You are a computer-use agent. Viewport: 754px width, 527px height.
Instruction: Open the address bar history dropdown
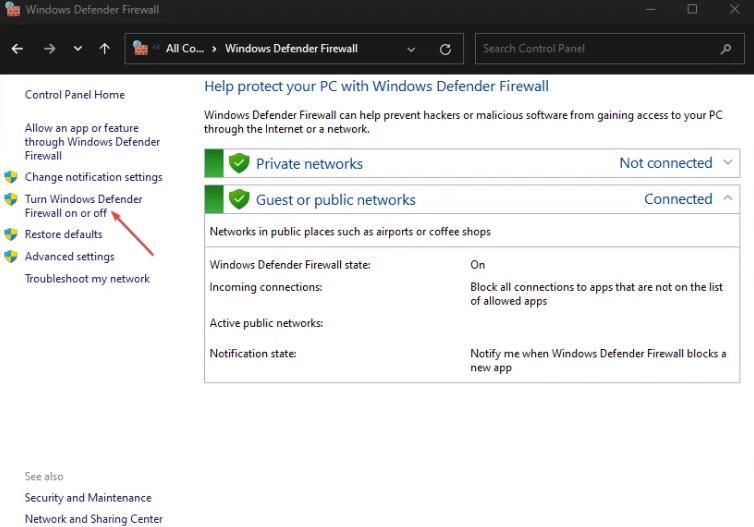[x=411, y=49]
